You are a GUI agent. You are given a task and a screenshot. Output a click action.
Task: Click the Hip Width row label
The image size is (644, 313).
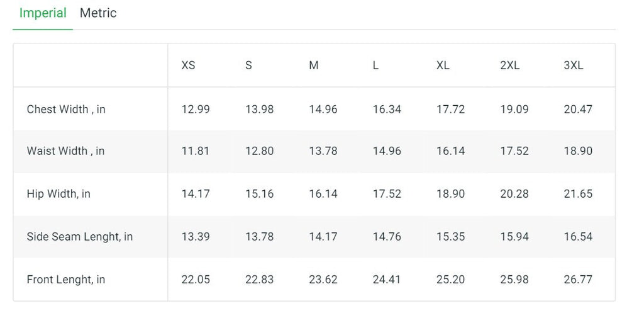coord(58,194)
